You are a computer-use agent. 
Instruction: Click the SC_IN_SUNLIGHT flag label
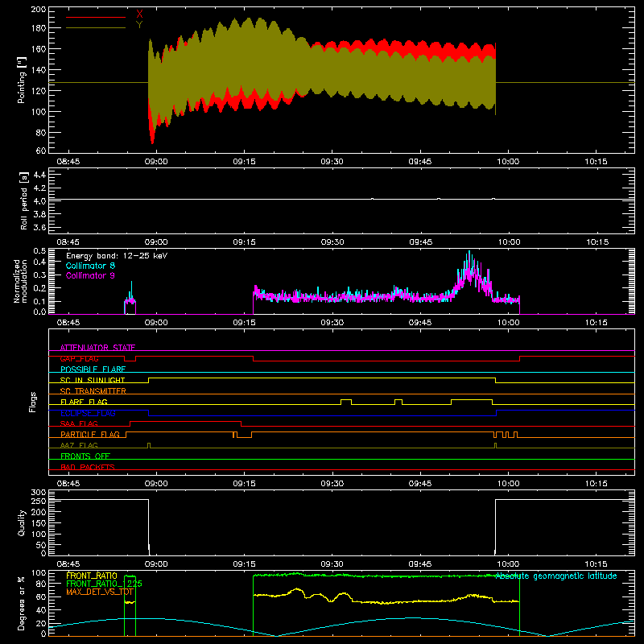93,380
